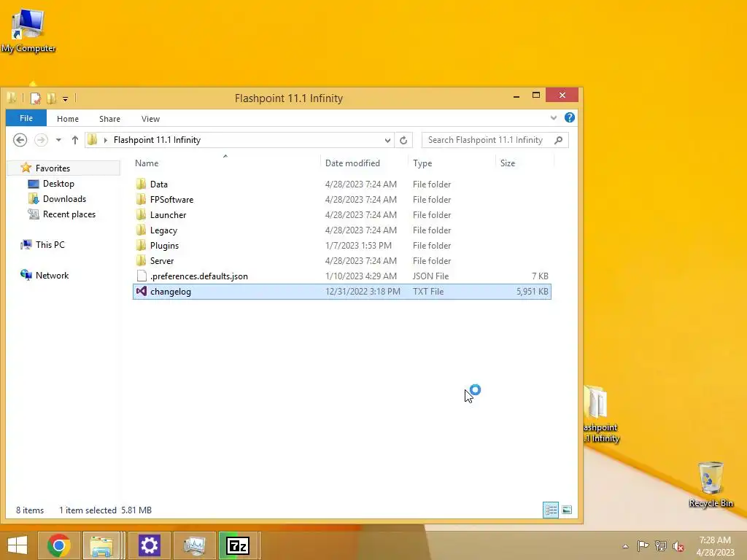Select Network in navigation pane
This screenshot has height=560, width=747.
tap(52, 275)
